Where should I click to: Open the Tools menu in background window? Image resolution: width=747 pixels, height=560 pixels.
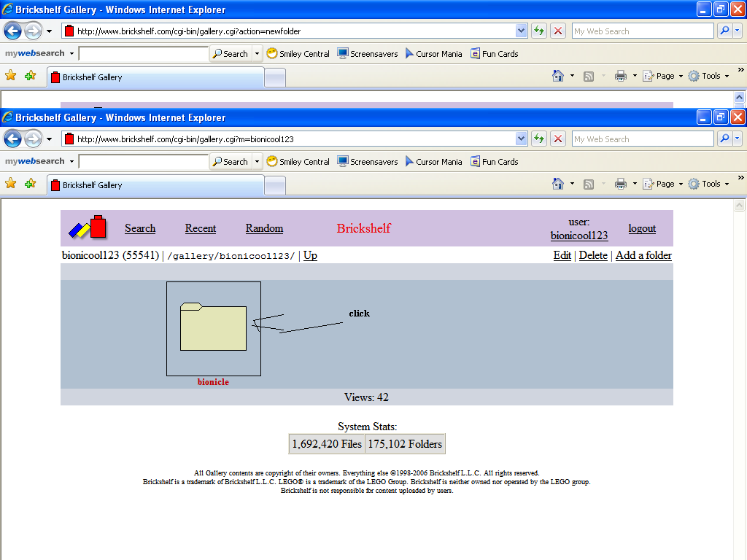709,76
